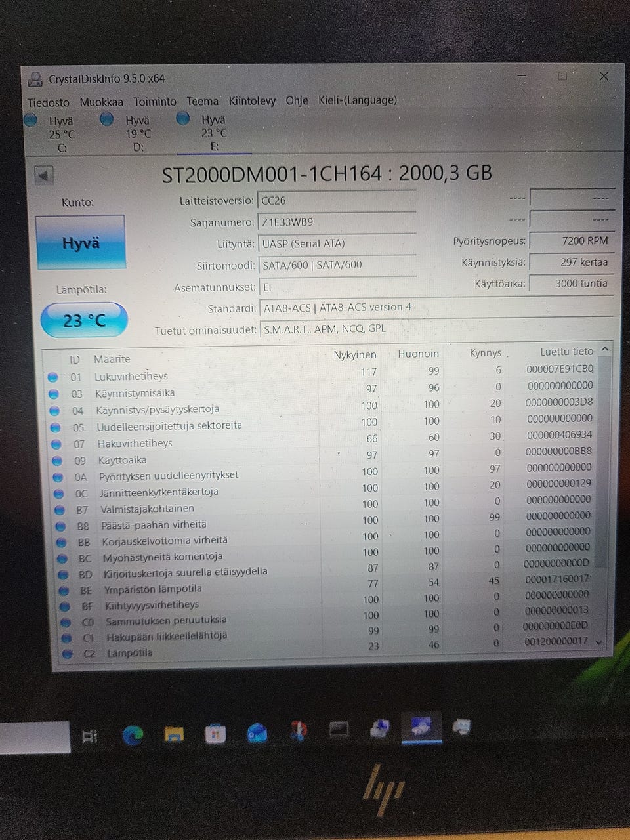This screenshot has width=630, height=840.
Task: Open Microsoft Store from the taskbar
Action: coord(215,733)
